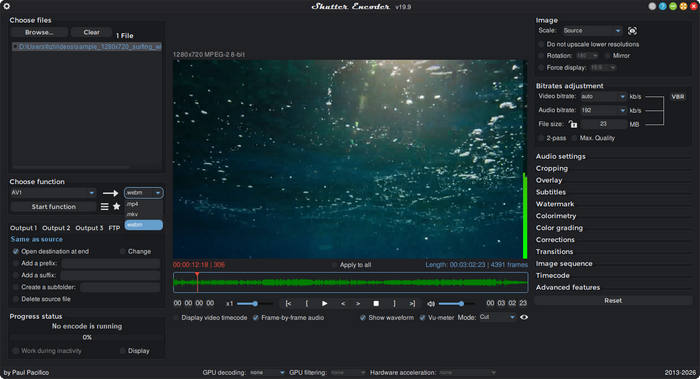This screenshot has width=700, height=379.
Task: Jump to start of video
Action: click(x=288, y=304)
